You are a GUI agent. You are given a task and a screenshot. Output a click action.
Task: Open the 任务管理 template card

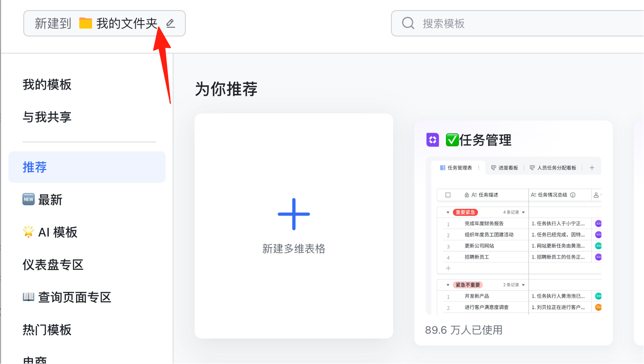(x=514, y=233)
